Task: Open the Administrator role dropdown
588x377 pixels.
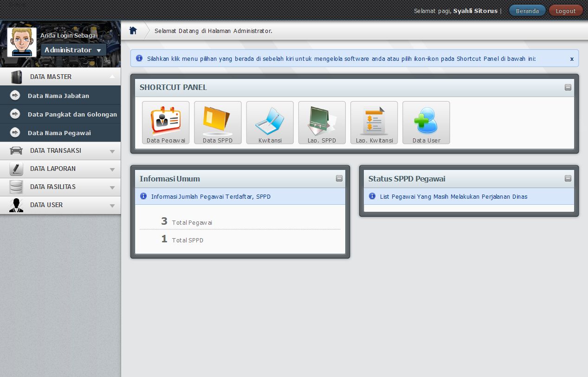Action: click(73, 50)
